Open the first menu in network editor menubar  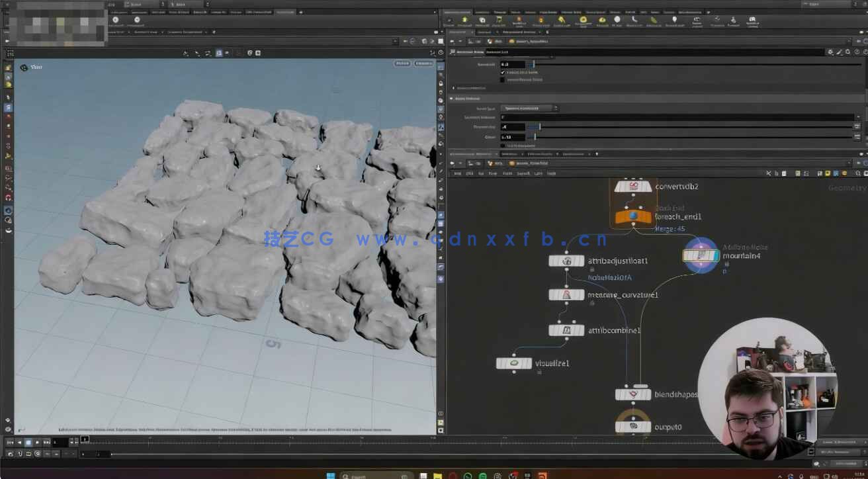(x=457, y=173)
